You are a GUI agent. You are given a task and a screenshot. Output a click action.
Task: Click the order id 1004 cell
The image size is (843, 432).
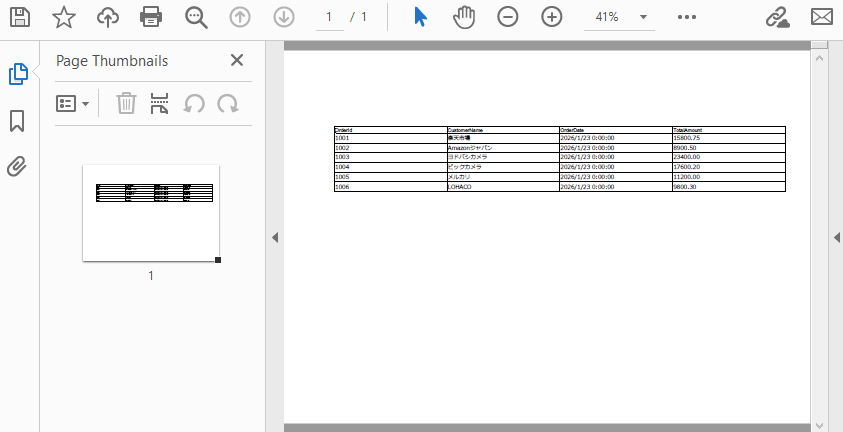click(391, 167)
